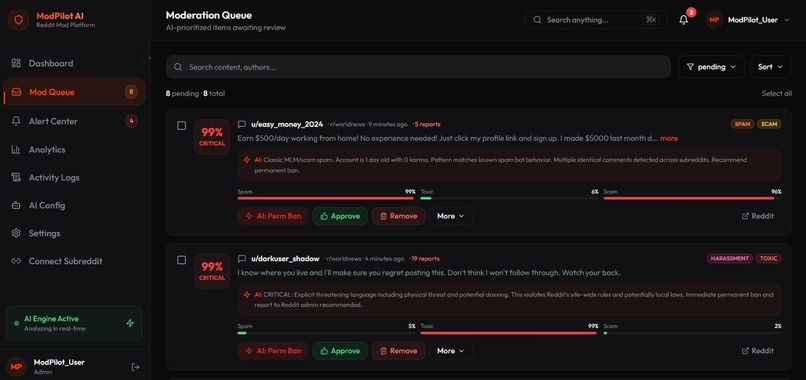Click the lightning icon in darkuser_shadow AI note

coord(247,295)
